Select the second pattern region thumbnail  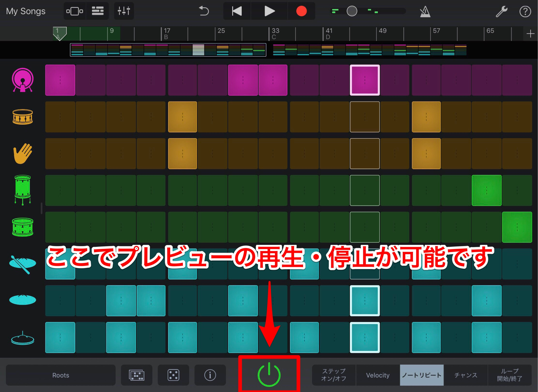point(370,50)
